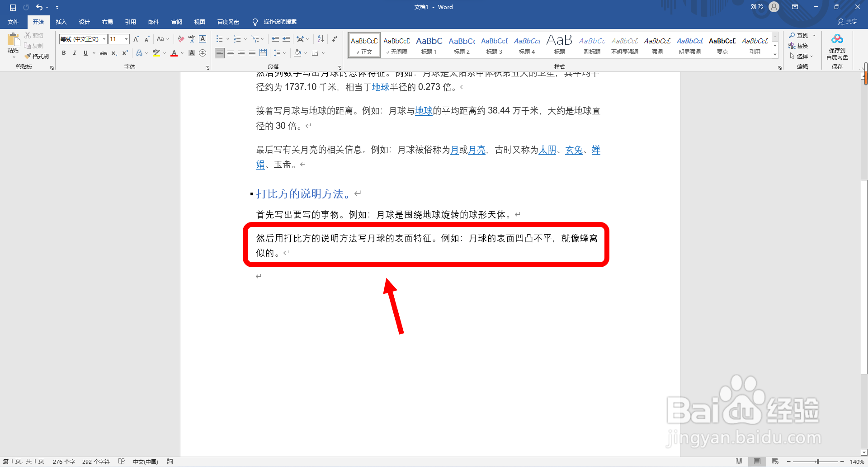Viewport: 868px width, 467px height.
Task: Apply text highlight color
Action: 156,53
